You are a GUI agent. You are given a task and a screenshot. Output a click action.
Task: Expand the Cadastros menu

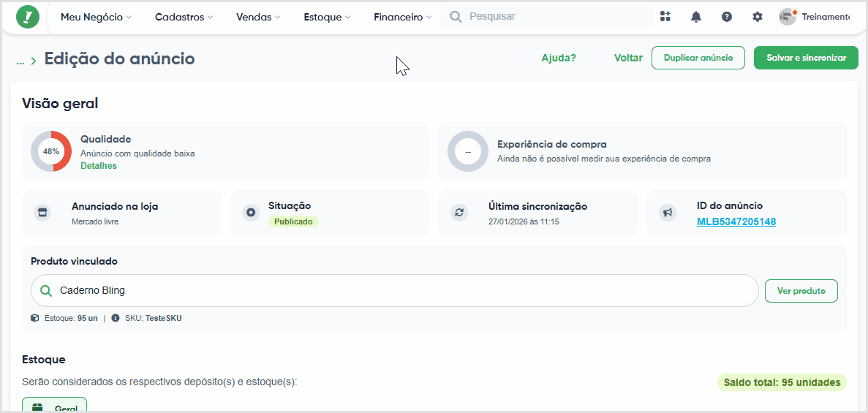pyautogui.click(x=184, y=17)
